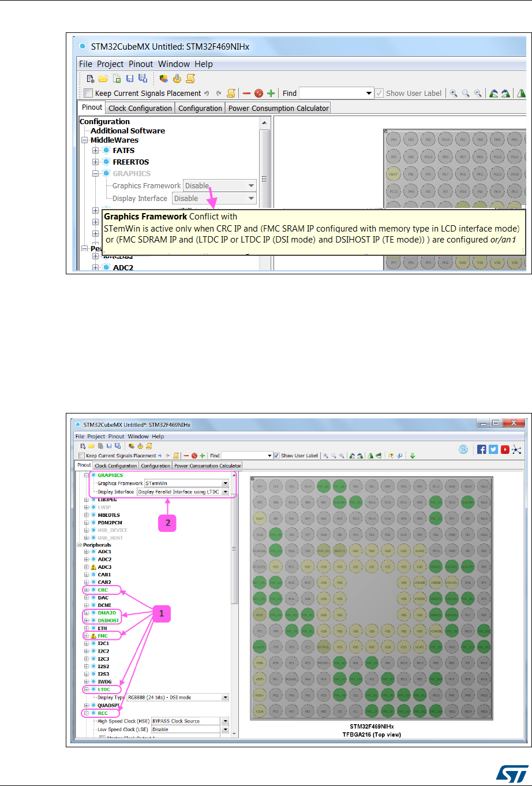Open Display Type RGB888 dropdown

[x=178, y=698]
